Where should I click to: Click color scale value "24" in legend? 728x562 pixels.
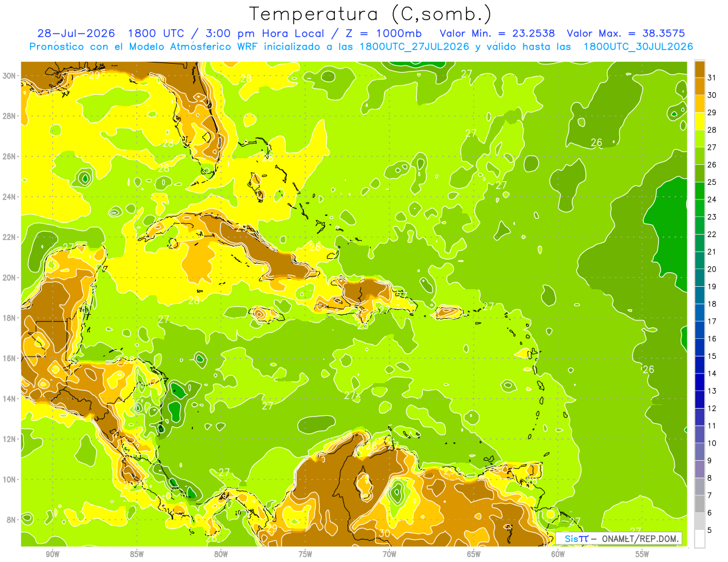pos(712,199)
